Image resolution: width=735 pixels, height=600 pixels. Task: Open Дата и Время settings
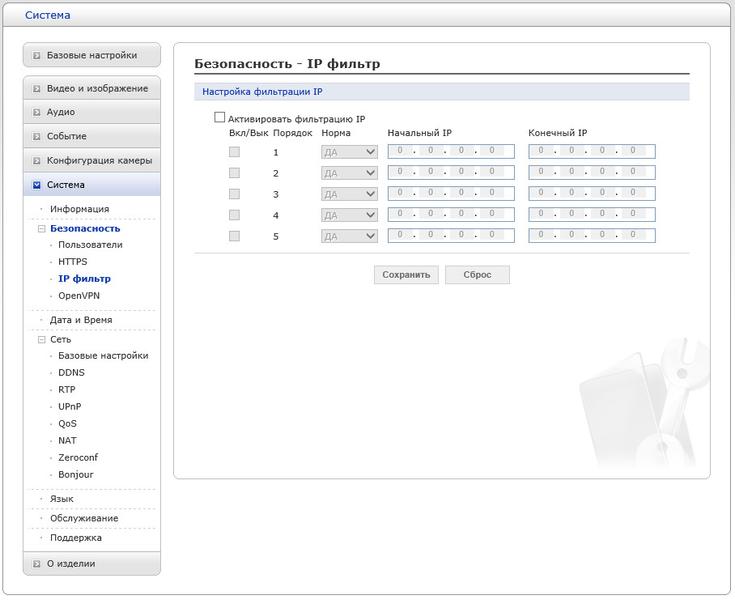click(81, 320)
